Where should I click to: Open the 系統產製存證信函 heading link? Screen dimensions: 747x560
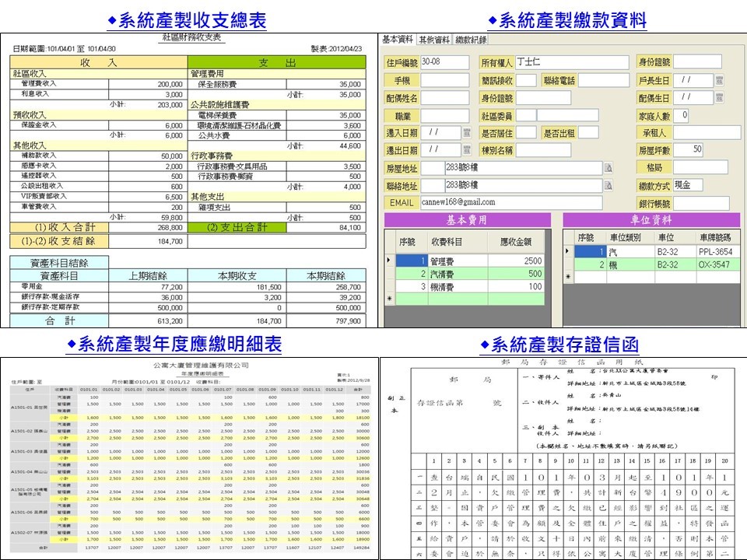[x=559, y=344]
